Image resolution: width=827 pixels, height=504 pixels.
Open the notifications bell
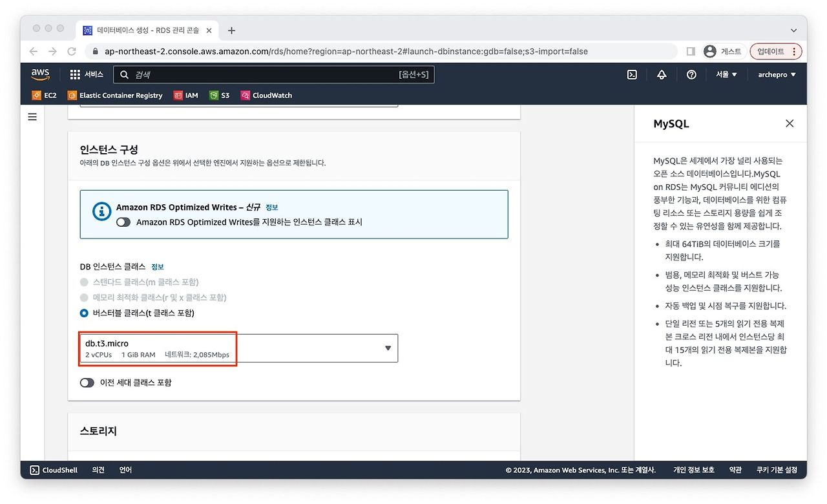(662, 75)
